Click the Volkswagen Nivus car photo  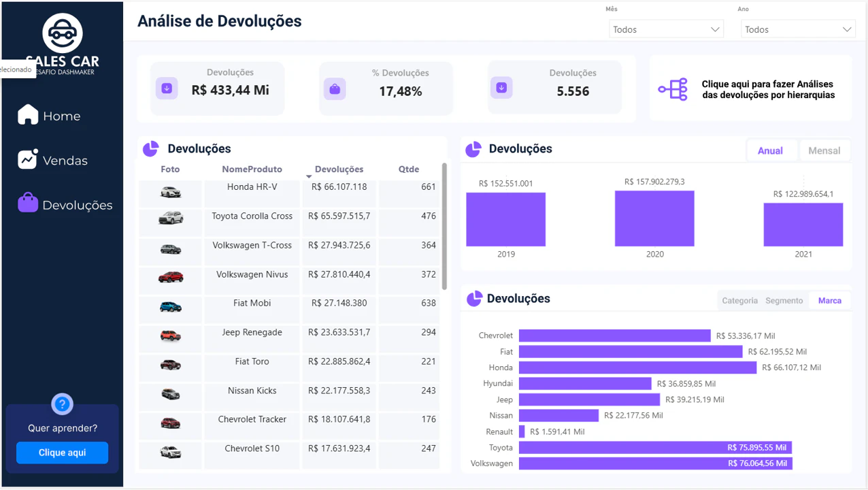[171, 277]
